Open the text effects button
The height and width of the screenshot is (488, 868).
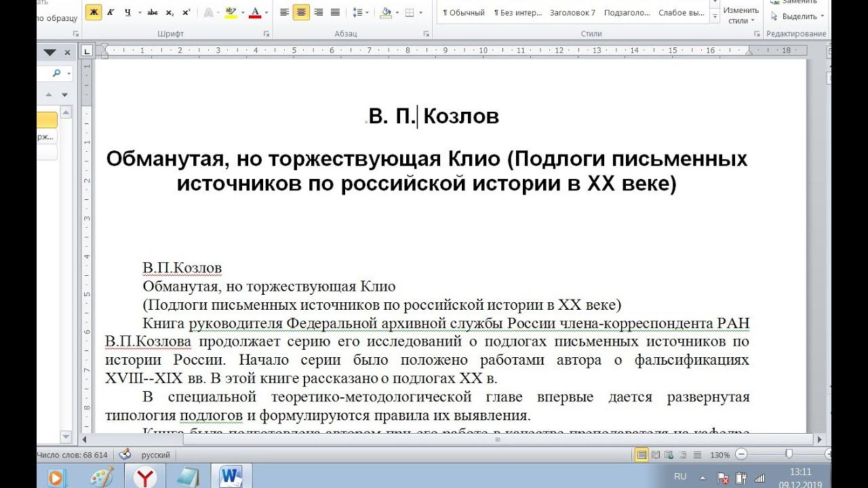(x=210, y=12)
